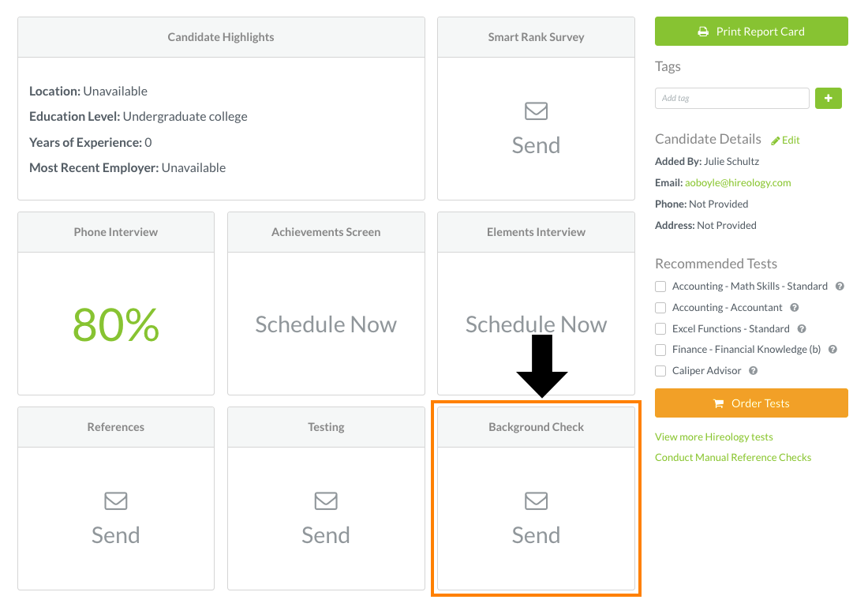Click envelope icon in Testing card
The height and width of the screenshot is (607, 868).
[x=326, y=500]
